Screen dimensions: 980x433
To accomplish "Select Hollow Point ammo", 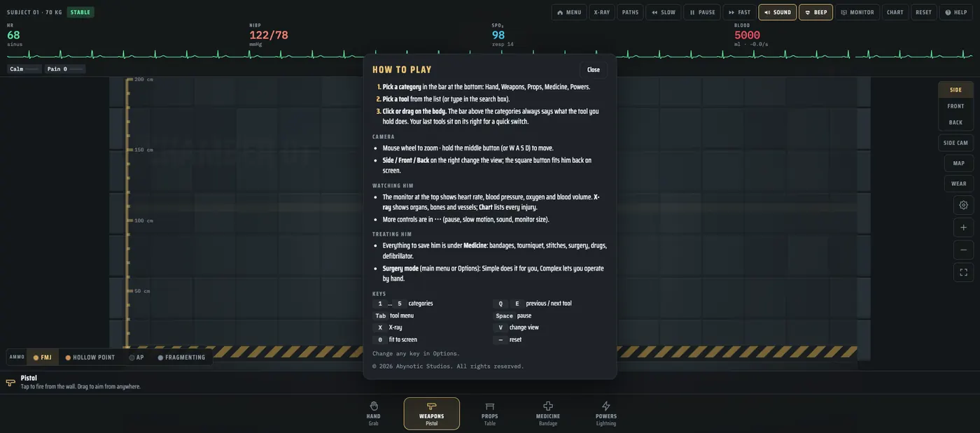I will pos(90,357).
